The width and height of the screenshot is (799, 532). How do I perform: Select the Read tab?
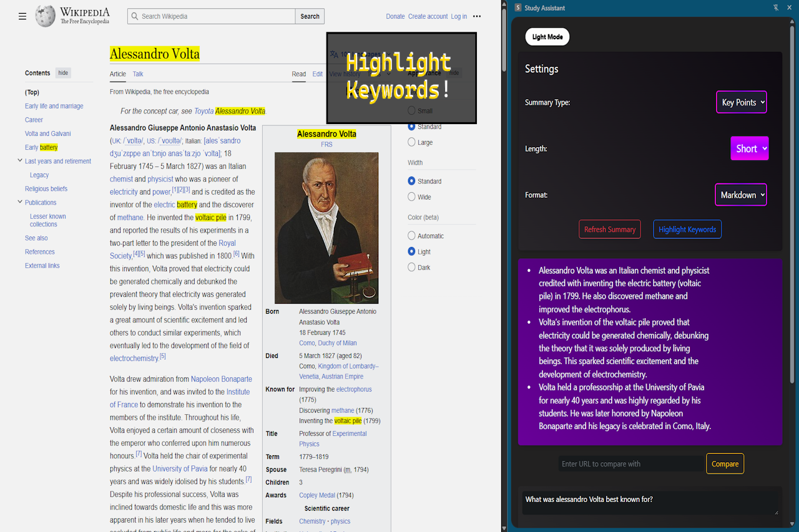coord(299,74)
